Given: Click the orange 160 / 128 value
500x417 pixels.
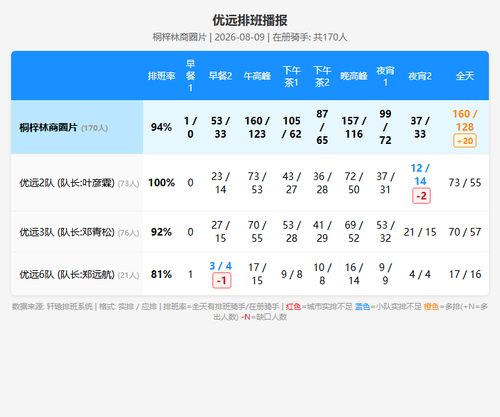Looking at the screenshot, I should pyautogui.click(x=465, y=120).
